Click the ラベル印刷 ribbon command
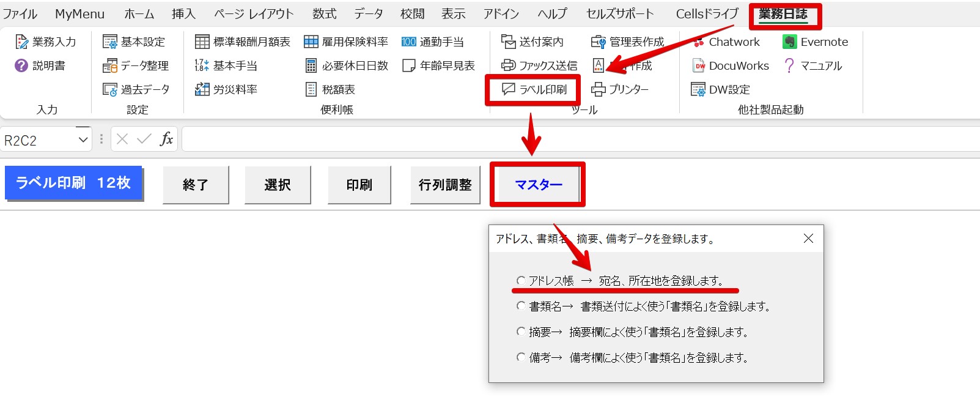Viewport: 980px width, 397px height. pyautogui.click(x=534, y=89)
